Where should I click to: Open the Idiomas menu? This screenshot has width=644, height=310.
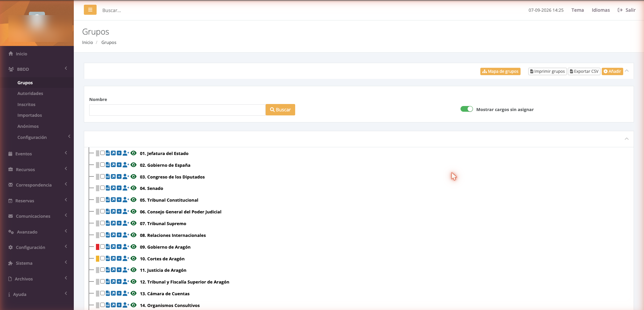pos(601,10)
